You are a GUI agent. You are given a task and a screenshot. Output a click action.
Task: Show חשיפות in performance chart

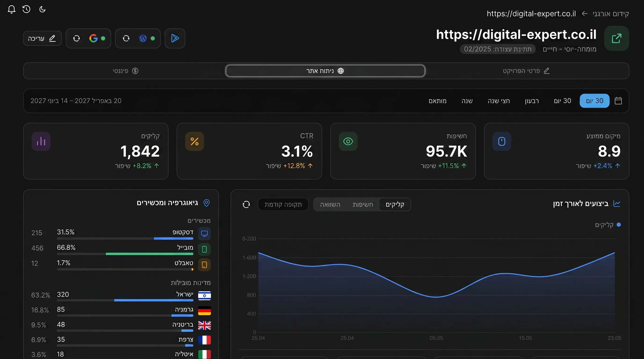[x=363, y=205]
